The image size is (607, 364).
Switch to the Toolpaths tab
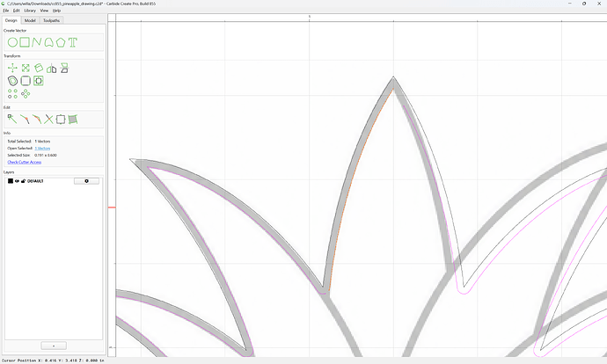(51, 20)
